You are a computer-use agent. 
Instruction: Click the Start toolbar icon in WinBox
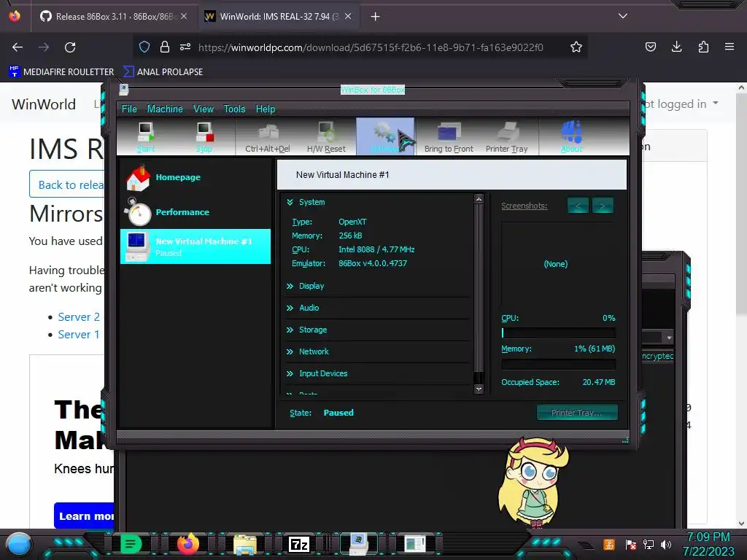[146, 136]
